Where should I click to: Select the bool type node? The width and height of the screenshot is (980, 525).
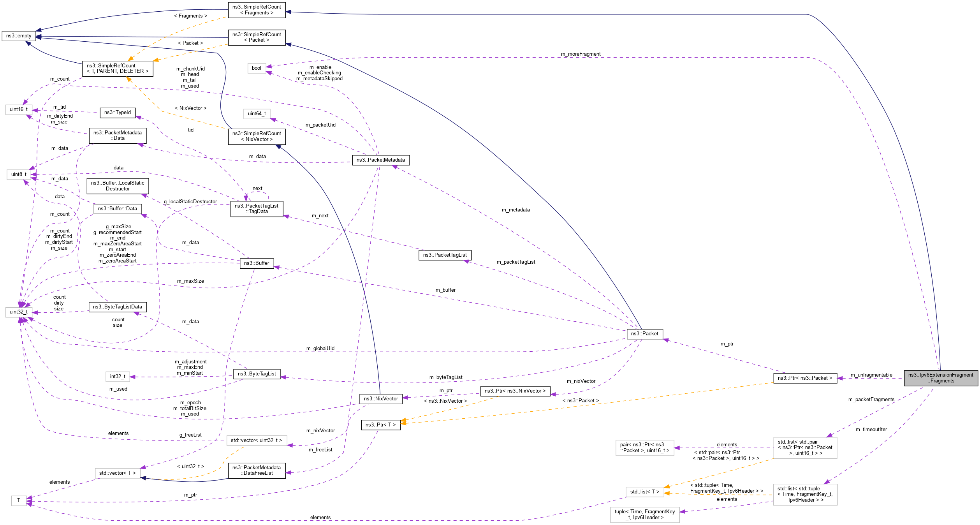[x=257, y=68]
